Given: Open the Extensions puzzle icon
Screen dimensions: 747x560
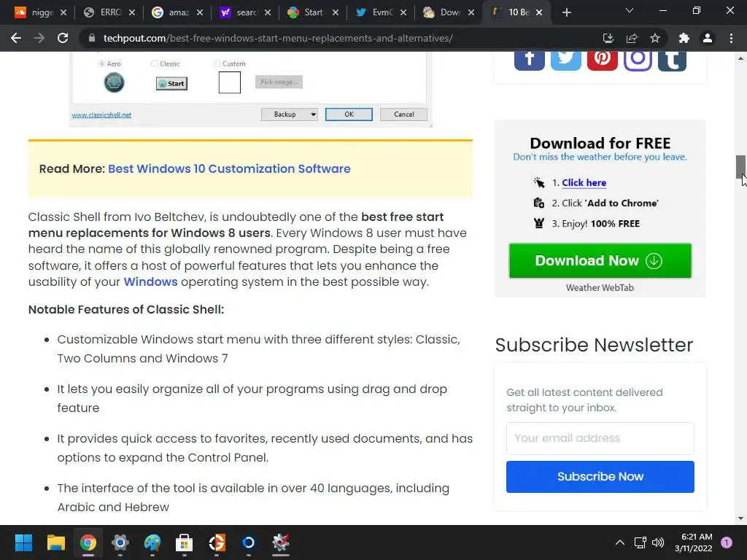Looking at the screenshot, I should [x=684, y=38].
